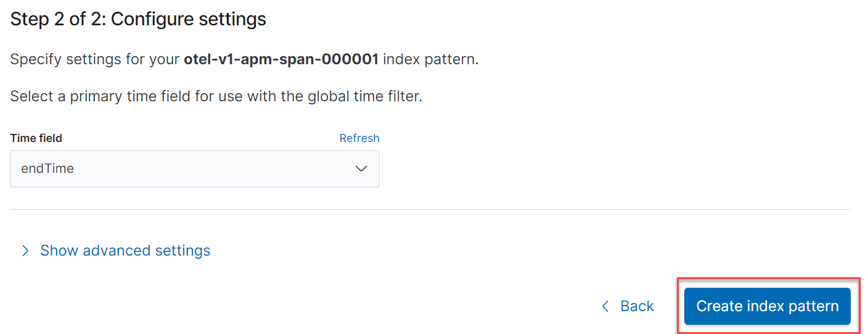The height and width of the screenshot is (334, 868).
Task: Click the words 'Configure settings' in the heading
Action: [189, 19]
